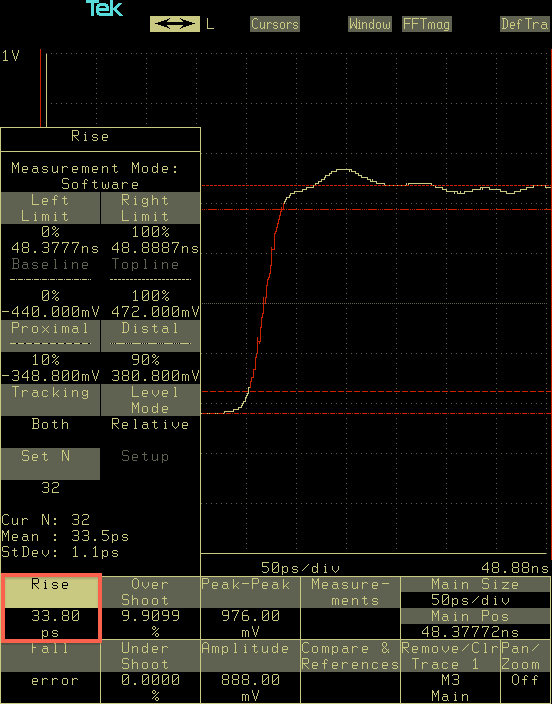Select the Peak-Peak measurement
Image resolution: width=552 pixels, height=704 pixels.
click(x=250, y=608)
